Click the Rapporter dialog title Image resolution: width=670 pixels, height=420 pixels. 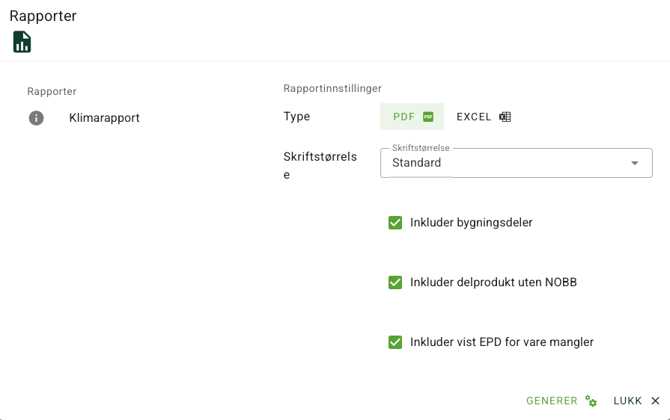[43, 16]
